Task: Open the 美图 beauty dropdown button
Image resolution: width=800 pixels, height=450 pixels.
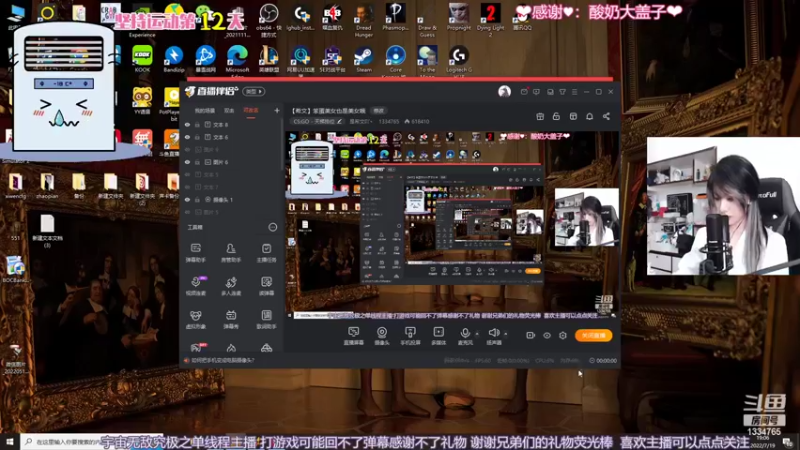Action: (254, 91)
